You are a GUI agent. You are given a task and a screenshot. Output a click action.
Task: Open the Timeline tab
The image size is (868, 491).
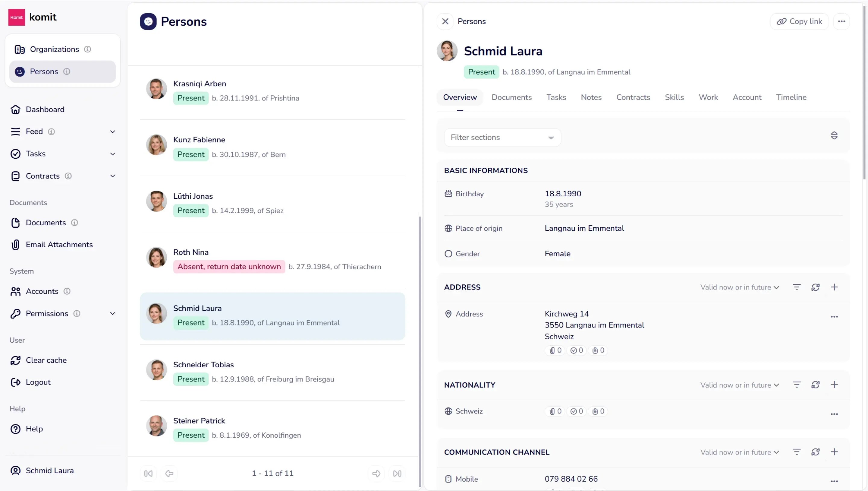pyautogui.click(x=791, y=97)
